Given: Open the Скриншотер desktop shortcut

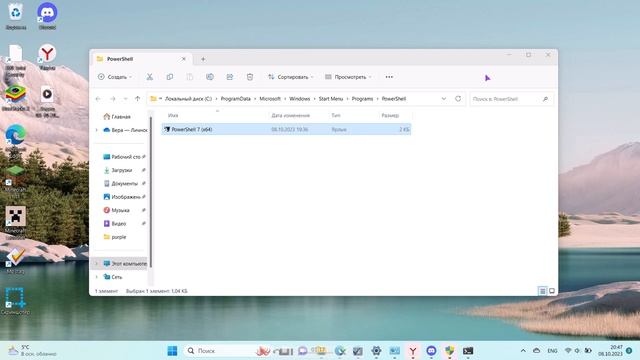Looking at the screenshot, I should 16,301.
